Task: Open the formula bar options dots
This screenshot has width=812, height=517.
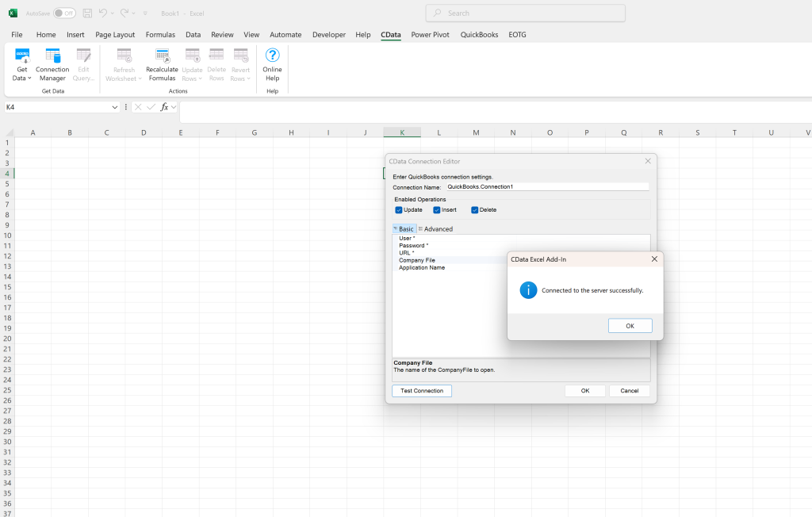Action: point(126,107)
